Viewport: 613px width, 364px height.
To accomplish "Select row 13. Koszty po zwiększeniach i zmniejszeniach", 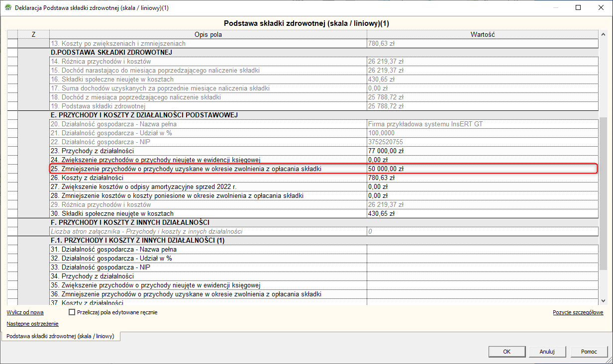I will click(x=208, y=43).
